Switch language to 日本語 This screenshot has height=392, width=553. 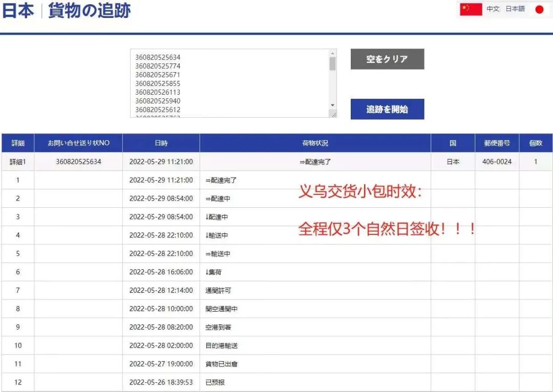[x=515, y=9]
